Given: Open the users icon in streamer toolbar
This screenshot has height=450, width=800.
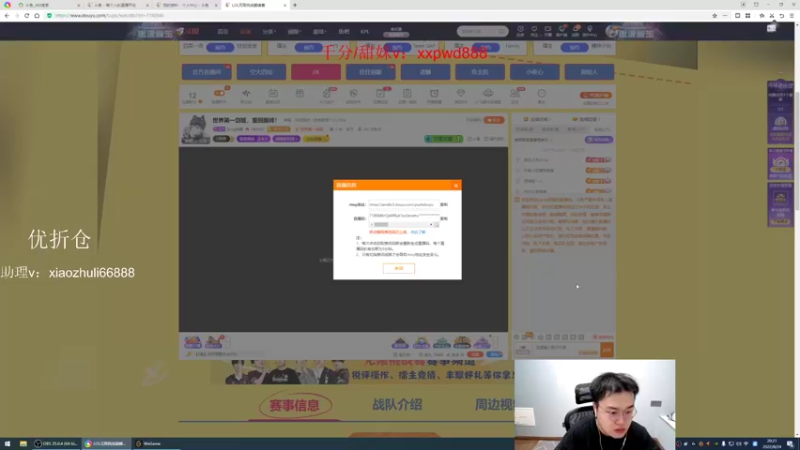Looking at the screenshot, I should (x=515, y=95).
